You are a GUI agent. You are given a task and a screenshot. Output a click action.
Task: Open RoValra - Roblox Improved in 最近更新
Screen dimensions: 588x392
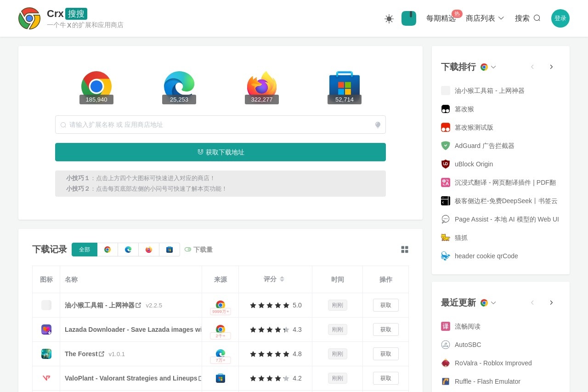pos(493,363)
